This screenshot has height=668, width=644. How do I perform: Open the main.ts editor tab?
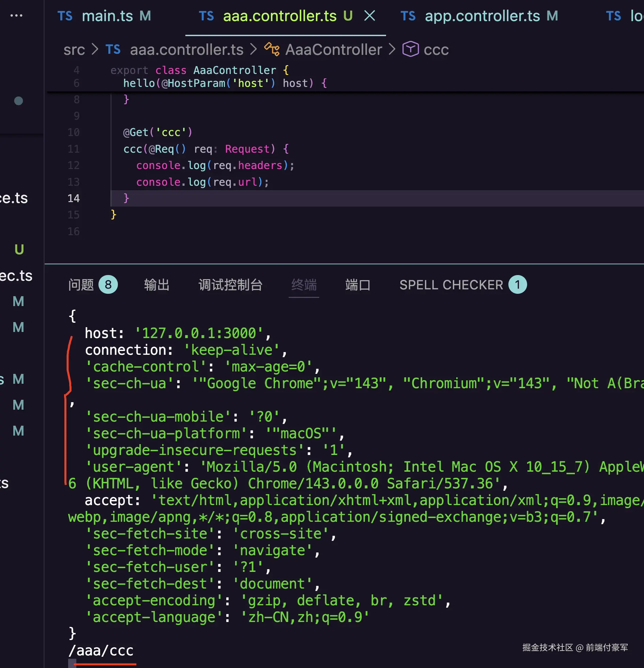104,16
